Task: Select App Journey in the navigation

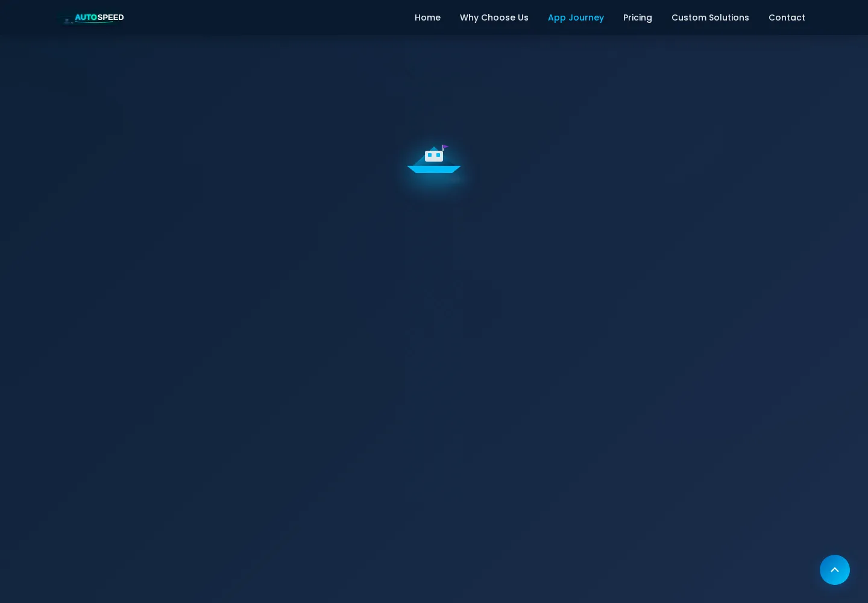Action: [x=576, y=17]
